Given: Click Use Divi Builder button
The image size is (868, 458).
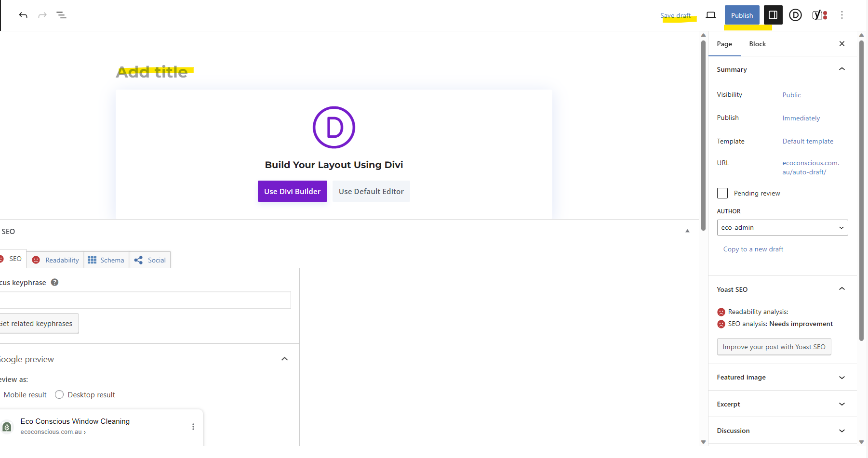Looking at the screenshot, I should click(292, 191).
